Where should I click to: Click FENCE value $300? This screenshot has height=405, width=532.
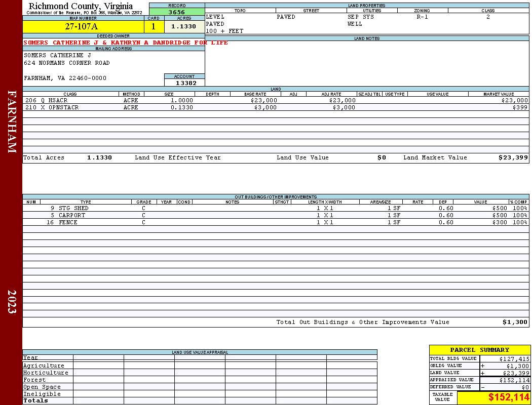tap(500, 222)
